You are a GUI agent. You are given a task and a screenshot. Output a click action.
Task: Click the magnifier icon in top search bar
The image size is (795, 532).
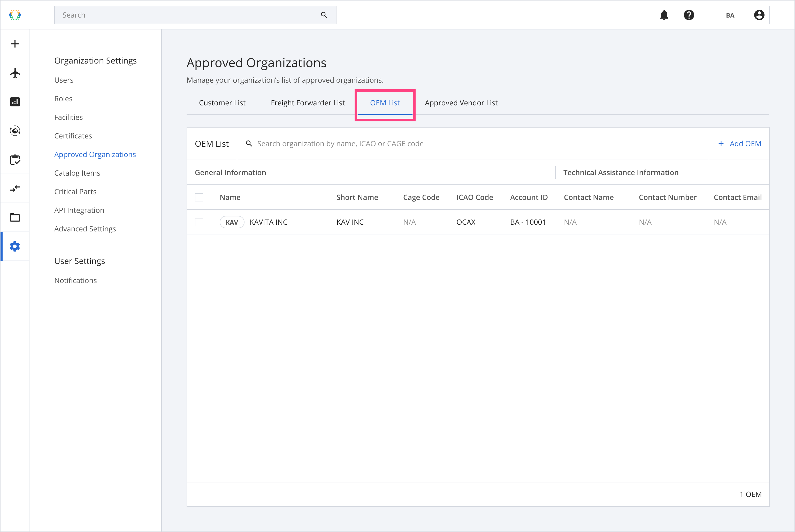coord(324,15)
